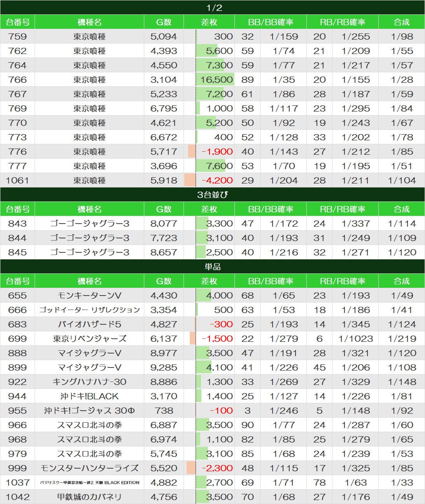This screenshot has width=425, height=504.
Task: Click machine number 966
Action: pyautogui.click(x=17, y=425)
